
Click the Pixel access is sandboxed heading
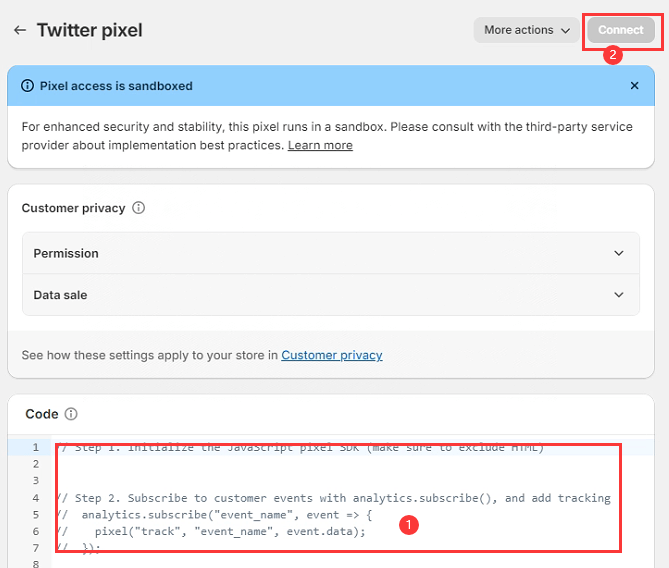[116, 86]
